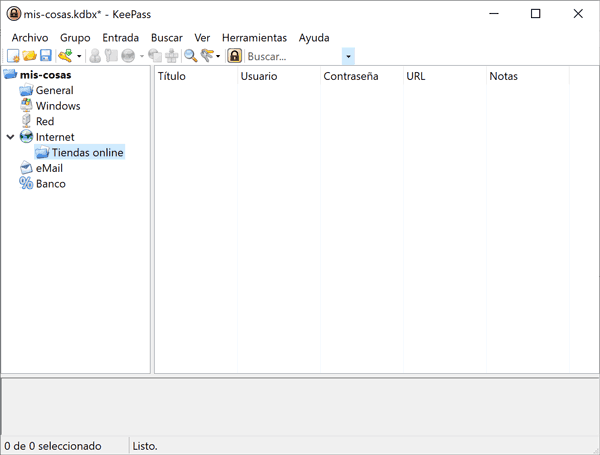
Task: Click the Red network icon
Action: [26, 121]
